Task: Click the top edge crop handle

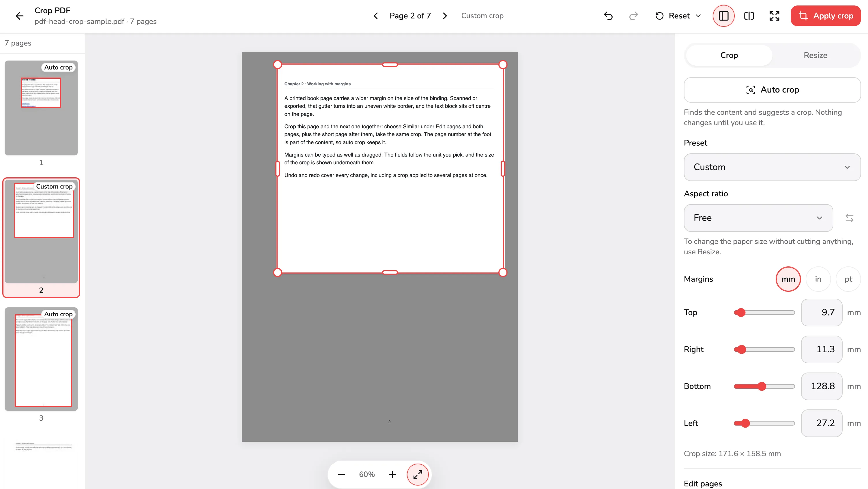Action: [390, 65]
